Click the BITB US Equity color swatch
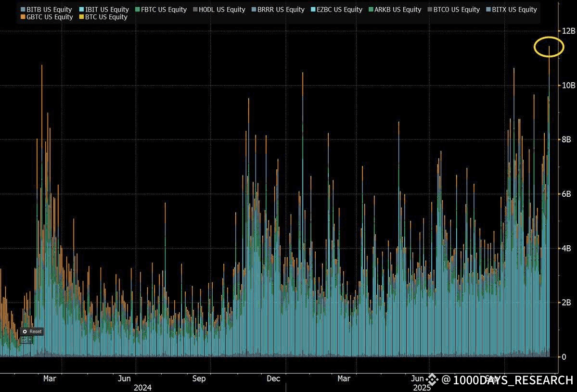The image size is (577, 392). tap(23, 10)
